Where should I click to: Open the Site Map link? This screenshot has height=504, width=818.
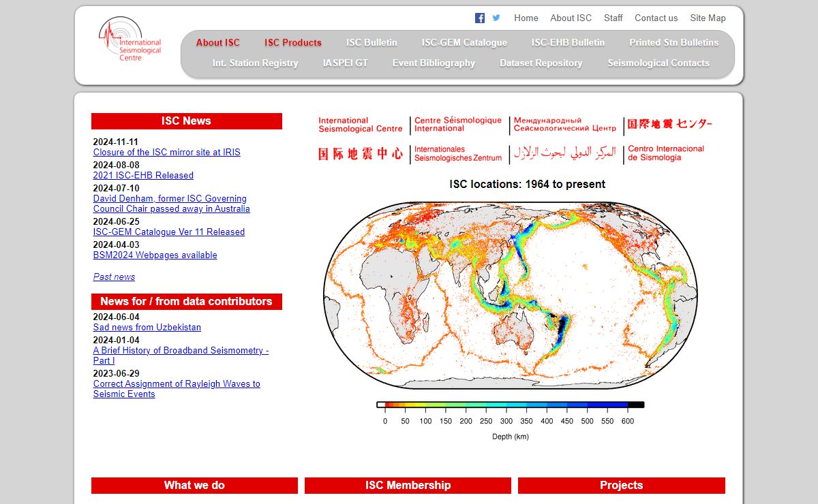(708, 18)
